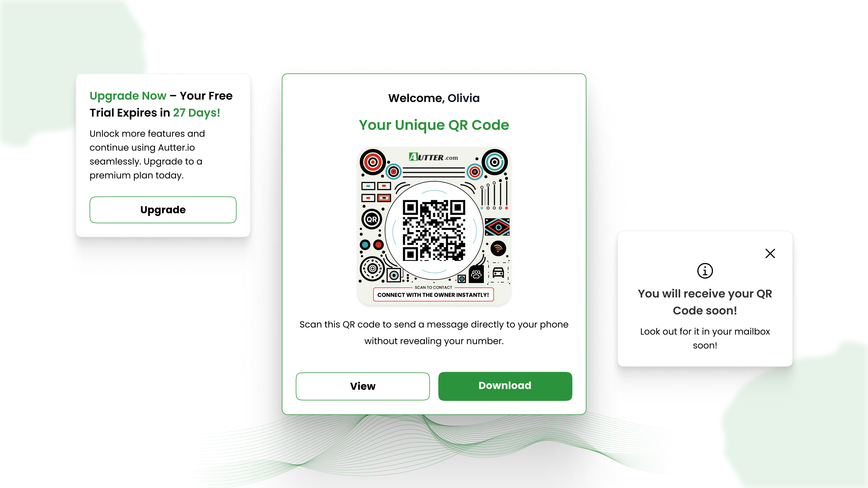Viewport: 868px width, 488px height.
Task: Click the info icon in the notification
Action: (705, 271)
